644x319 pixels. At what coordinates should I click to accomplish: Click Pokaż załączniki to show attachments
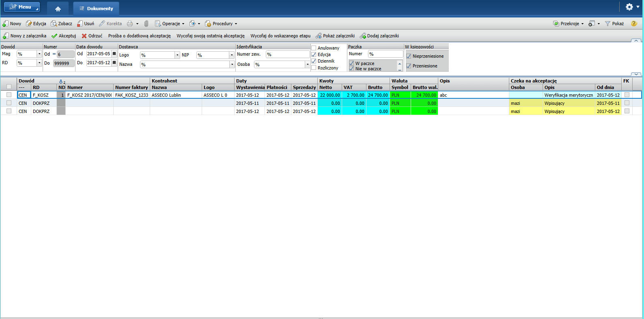tap(335, 36)
